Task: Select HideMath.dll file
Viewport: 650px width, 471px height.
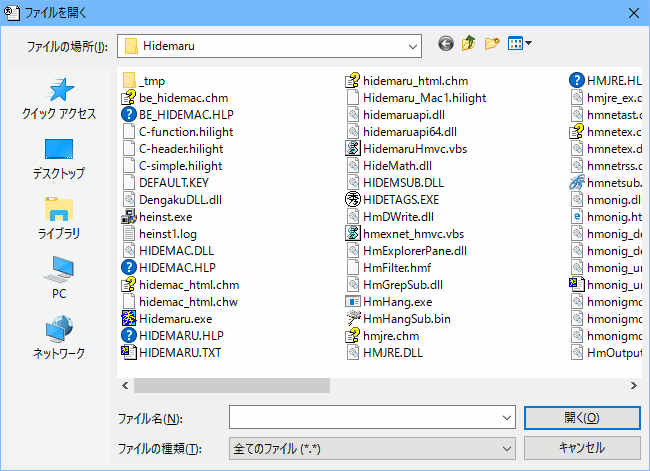Action: pos(389,165)
